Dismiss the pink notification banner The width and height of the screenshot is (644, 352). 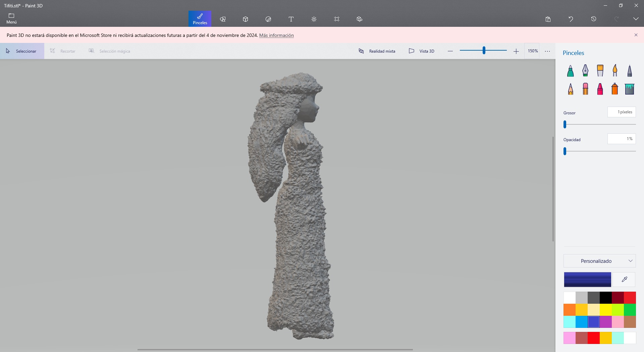[x=636, y=35]
